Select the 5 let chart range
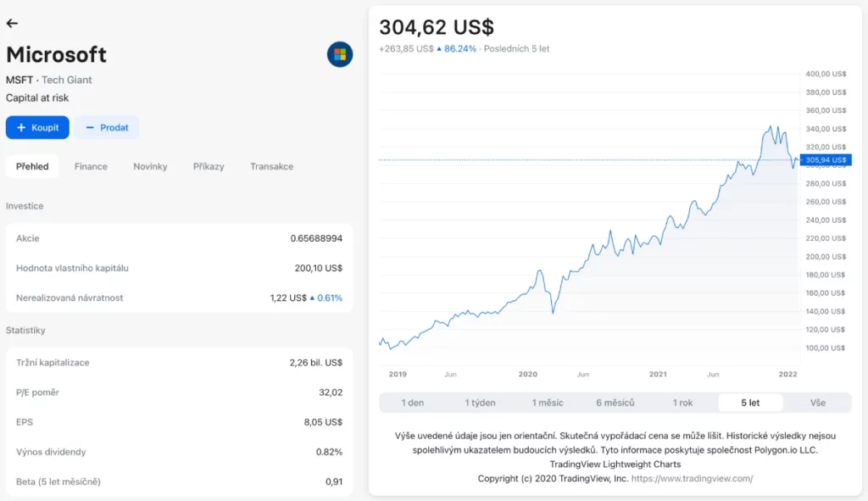 tap(750, 403)
